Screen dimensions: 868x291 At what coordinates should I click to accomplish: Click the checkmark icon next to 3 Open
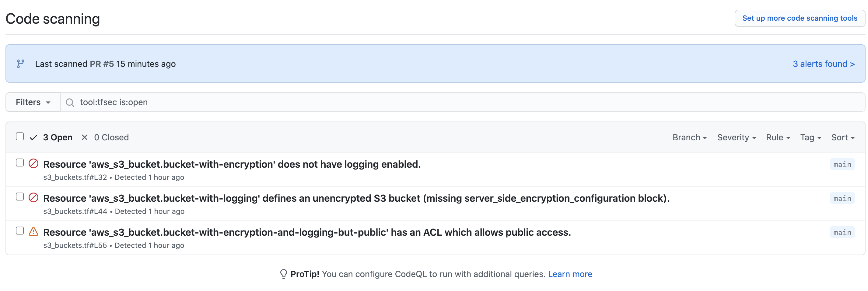pyautogui.click(x=33, y=137)
